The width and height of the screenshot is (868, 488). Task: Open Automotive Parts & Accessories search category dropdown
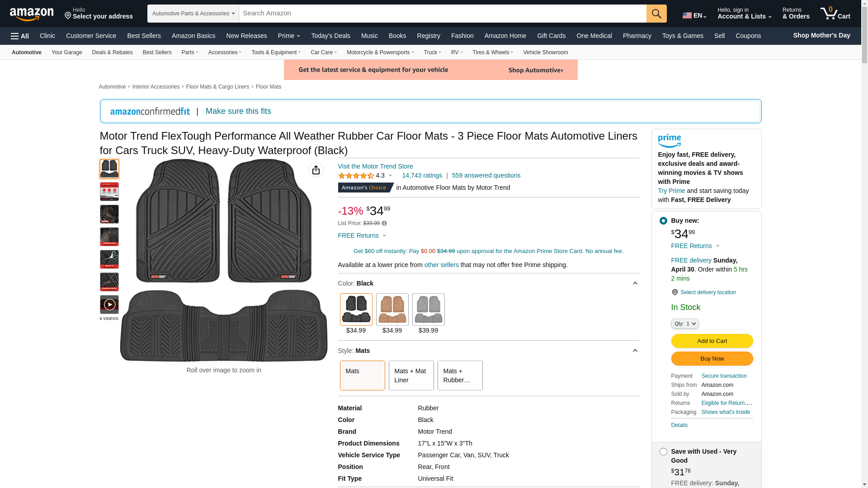[193, 14]
